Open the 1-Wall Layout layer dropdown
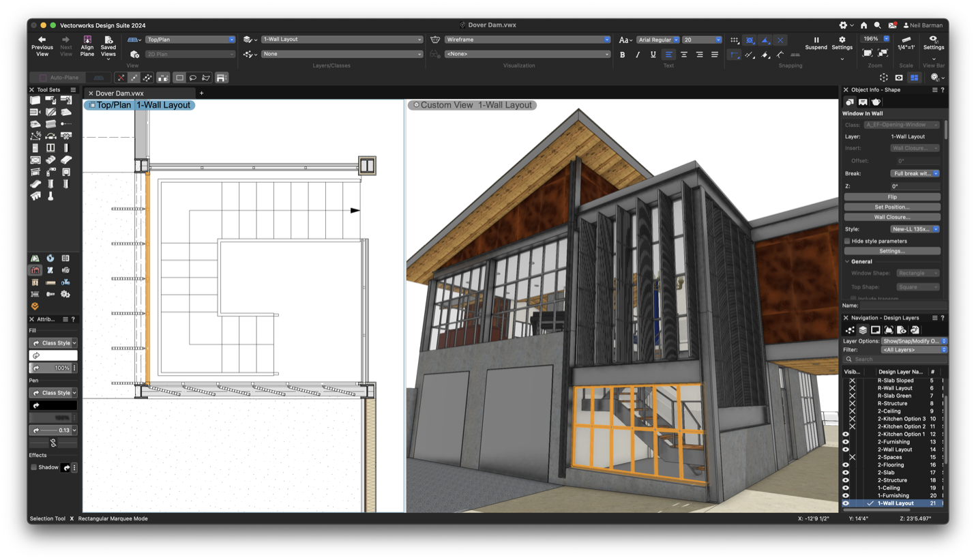Viewport: 976px width, 560px height. pyautogui.click(x=342, y=40)
